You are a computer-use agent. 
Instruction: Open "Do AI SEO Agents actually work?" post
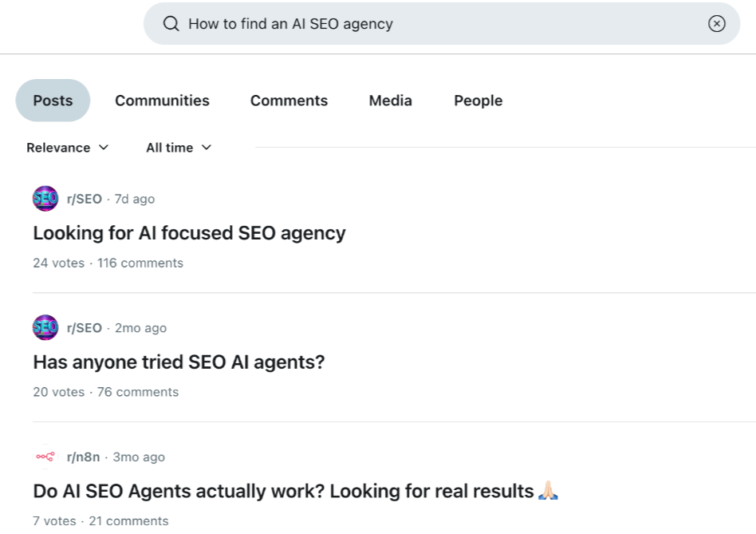coord(283,492)
